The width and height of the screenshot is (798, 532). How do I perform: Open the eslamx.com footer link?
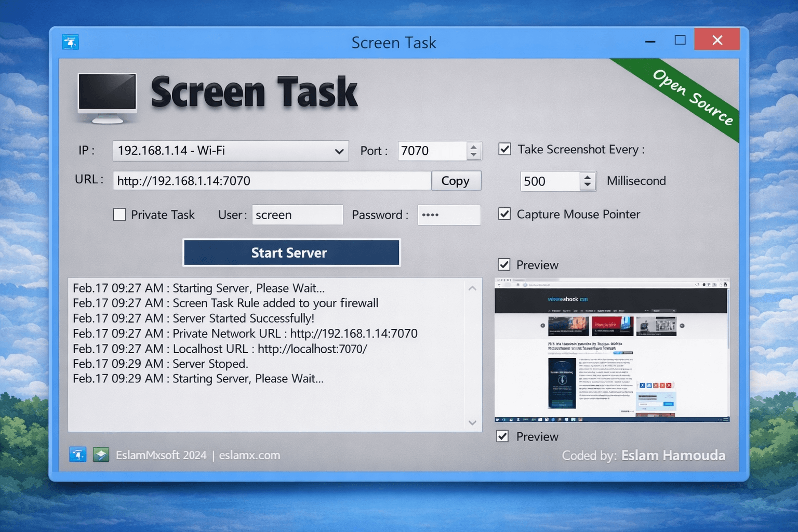coord(249,456)
